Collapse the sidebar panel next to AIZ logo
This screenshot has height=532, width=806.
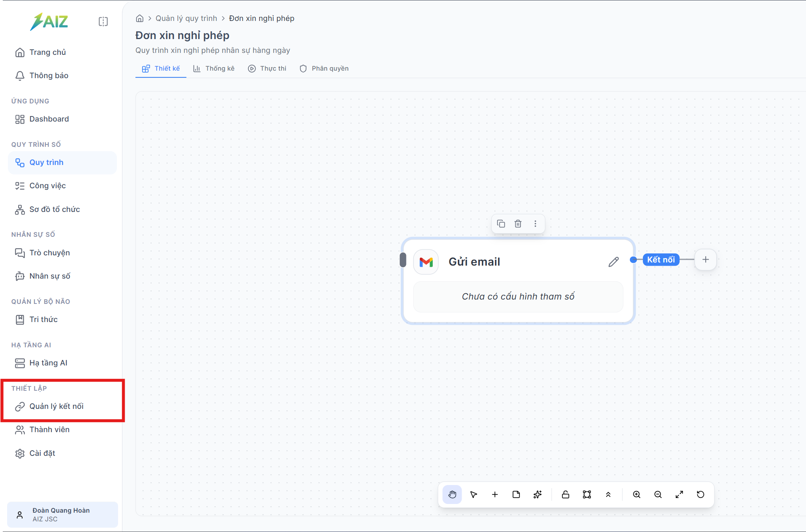coord(103,22)
